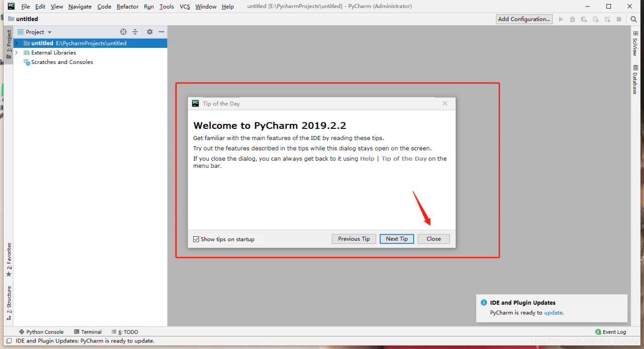Click the Locate target icon in Project panel
The height and width of the screenshot is (349, 644).
[x=123, y=32]
